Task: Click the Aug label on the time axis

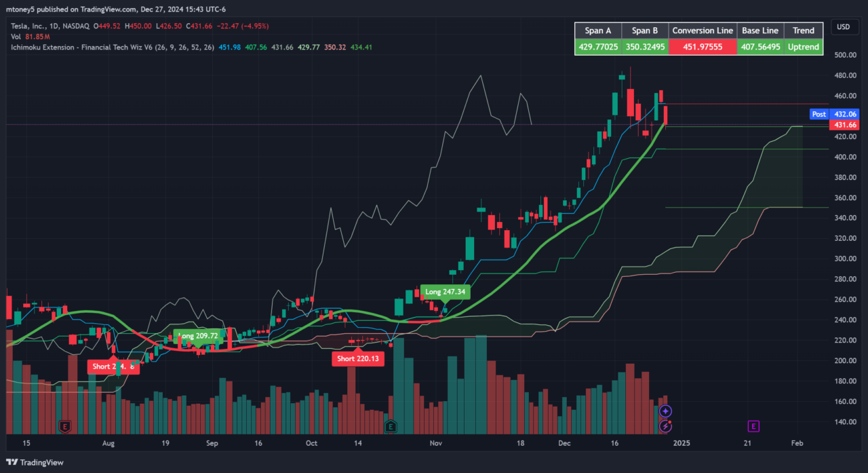Action: [108, 443]
